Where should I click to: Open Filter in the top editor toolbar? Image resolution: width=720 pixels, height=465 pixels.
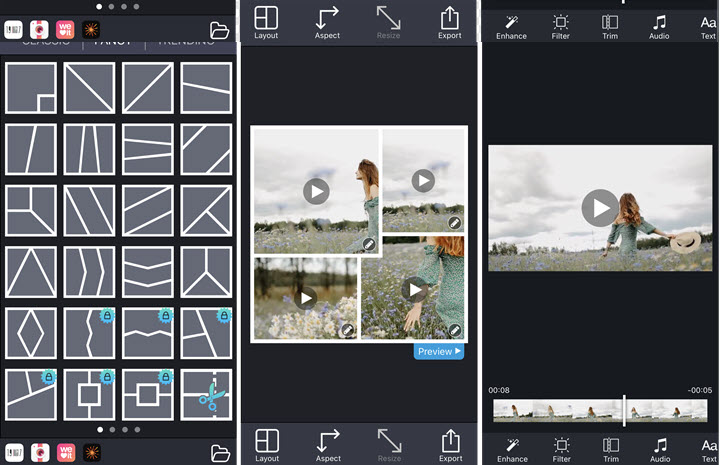[561, 25]
